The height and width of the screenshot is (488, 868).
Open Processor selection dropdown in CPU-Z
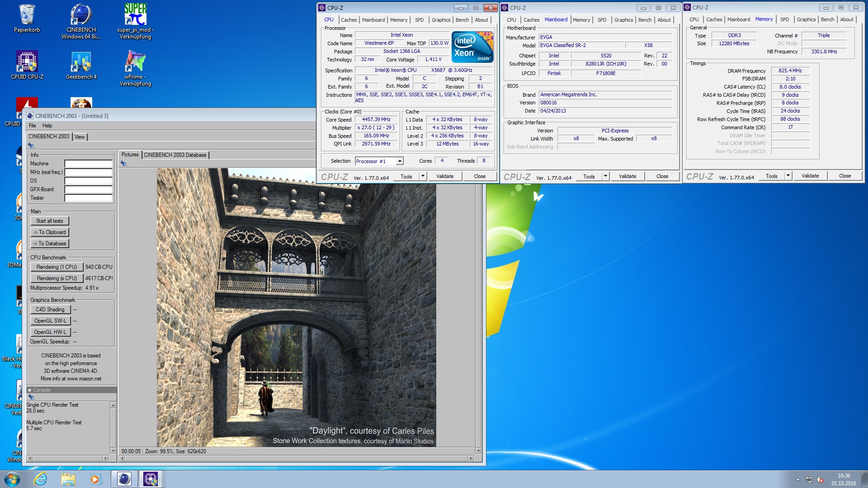tap(400, 161)
